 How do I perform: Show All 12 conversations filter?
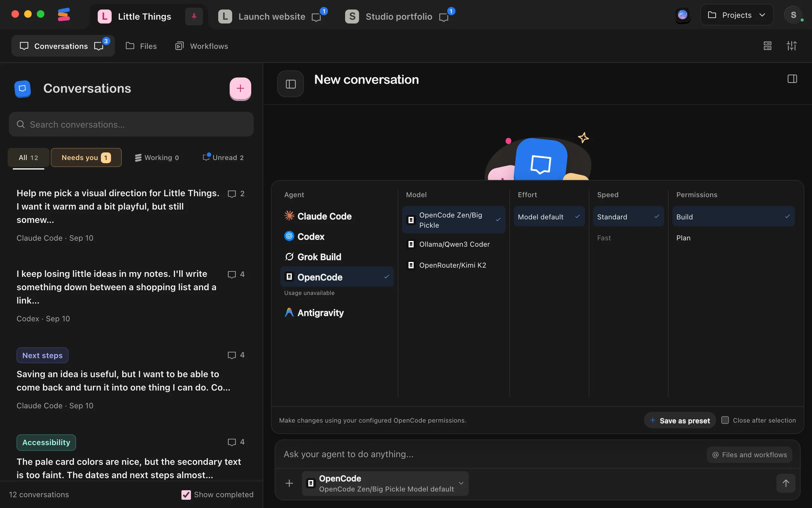tap(29, 157)
